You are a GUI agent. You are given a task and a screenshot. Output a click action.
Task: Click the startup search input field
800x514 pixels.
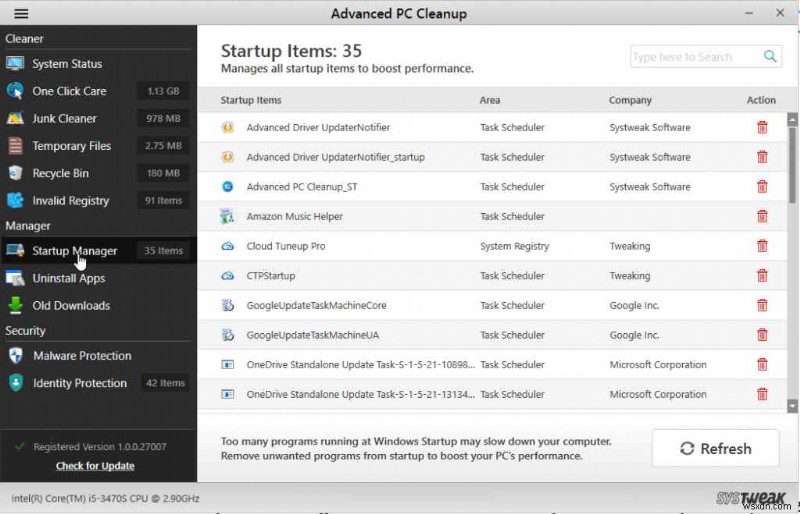(x=695, y=57)
